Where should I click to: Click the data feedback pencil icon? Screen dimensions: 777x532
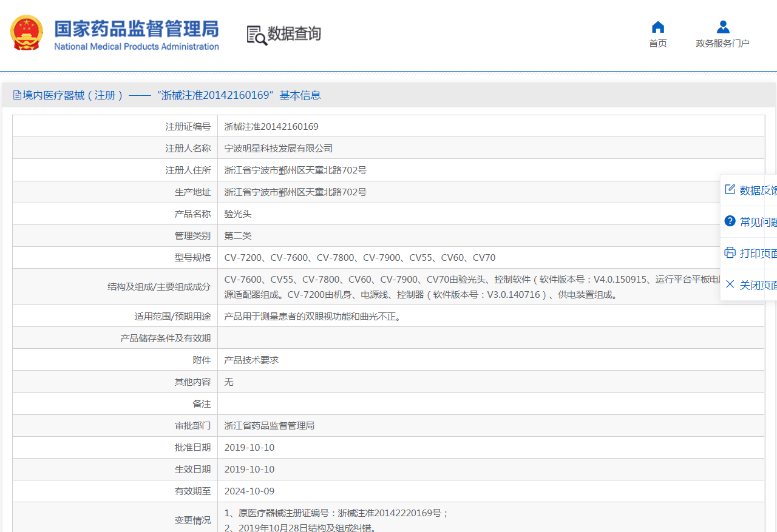[x=730, y=190]
